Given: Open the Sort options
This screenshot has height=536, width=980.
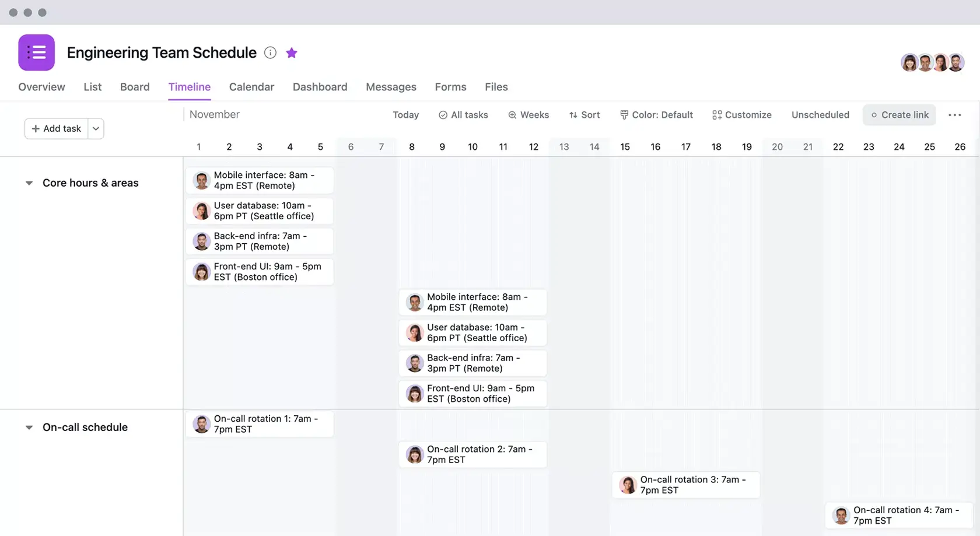Looking at the screenshot, I should [x=584, y=115].
